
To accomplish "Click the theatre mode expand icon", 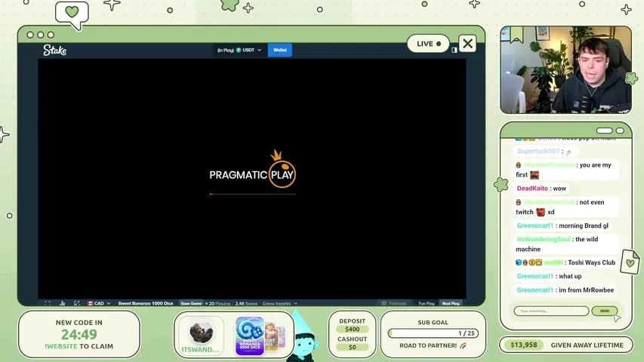I will click(77, 303).
